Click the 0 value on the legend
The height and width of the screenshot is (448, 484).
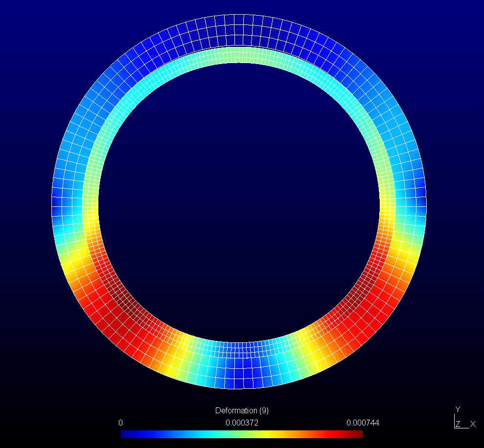(x=121, y=423)
